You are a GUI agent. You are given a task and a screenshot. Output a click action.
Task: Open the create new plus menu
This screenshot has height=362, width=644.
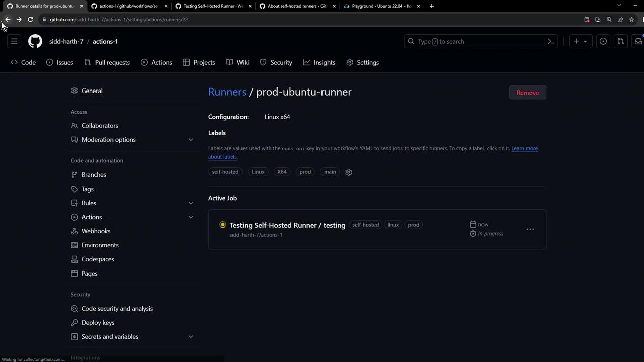click(x=580, y=41)
